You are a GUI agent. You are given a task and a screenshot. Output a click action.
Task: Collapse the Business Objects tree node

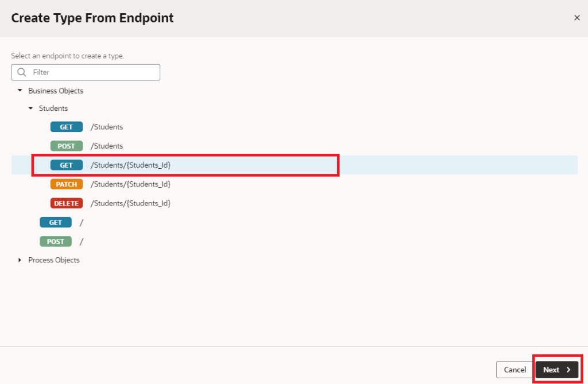coord(19,91)
